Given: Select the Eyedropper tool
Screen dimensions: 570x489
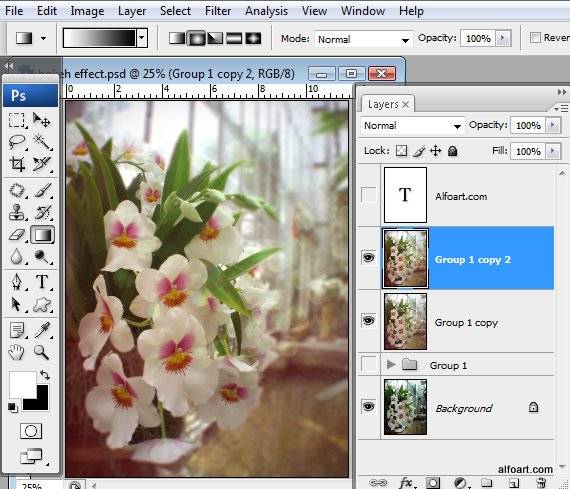Looking at the screenshot, I should coord(42,330).
